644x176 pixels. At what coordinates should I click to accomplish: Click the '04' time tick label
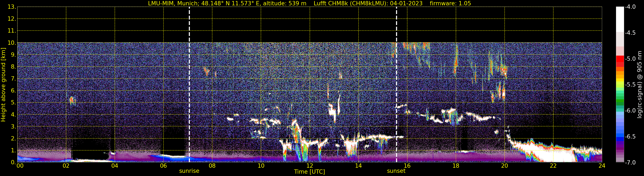115,166
